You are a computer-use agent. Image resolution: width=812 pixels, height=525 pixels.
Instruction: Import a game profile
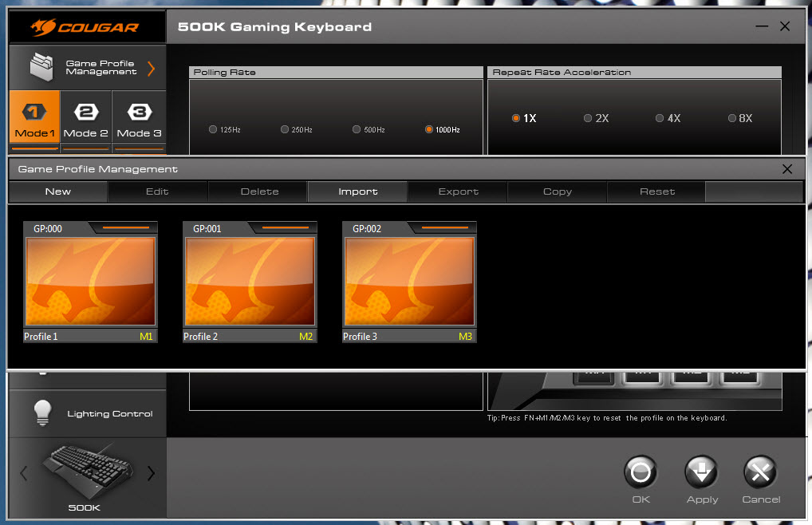click(358, 191)
